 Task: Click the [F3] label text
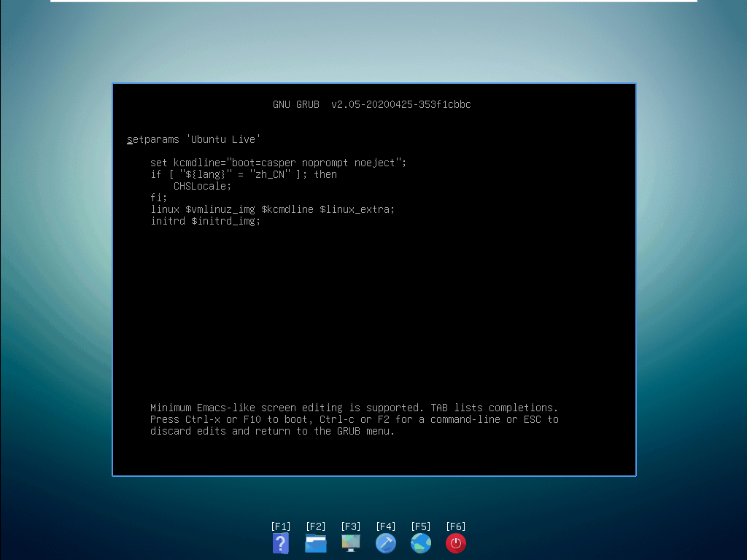[x=351, y=526]
